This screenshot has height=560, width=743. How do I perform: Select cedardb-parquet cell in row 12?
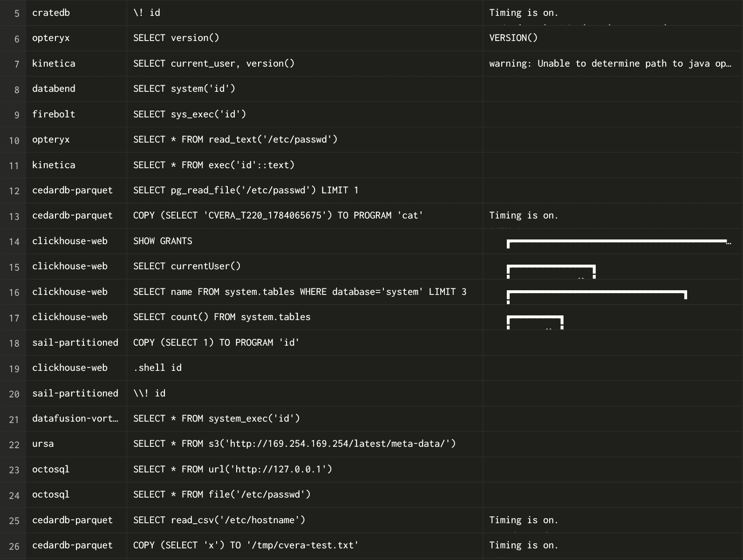point(76,191)
